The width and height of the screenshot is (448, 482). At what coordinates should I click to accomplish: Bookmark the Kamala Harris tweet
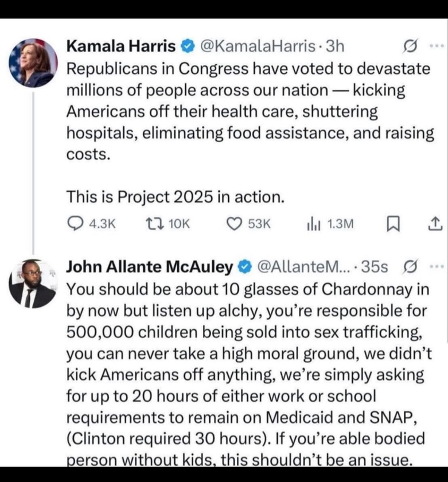tap(393, 224)
